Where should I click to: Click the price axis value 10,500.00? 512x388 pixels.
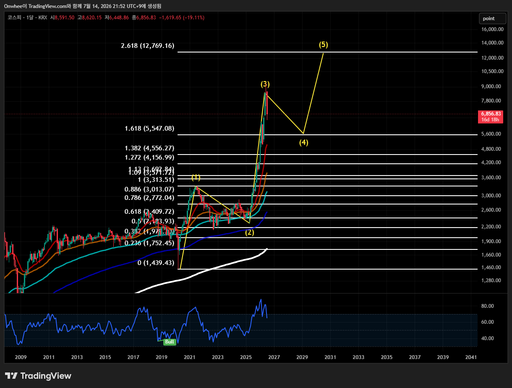pyautogui.click(x=492, y=71)
